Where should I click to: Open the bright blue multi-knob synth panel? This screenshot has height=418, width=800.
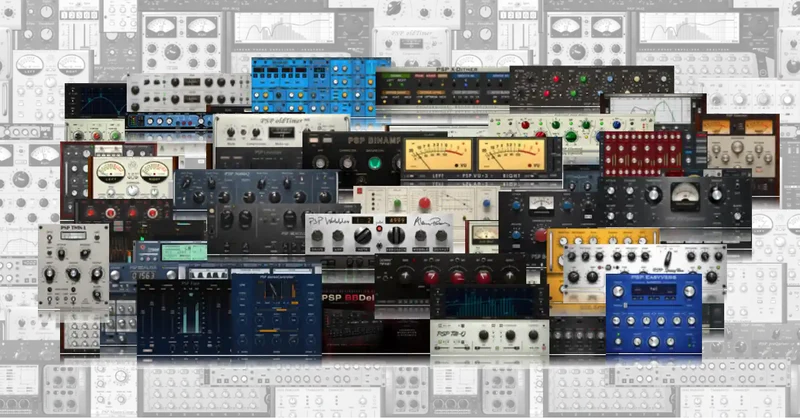[314, 85]
